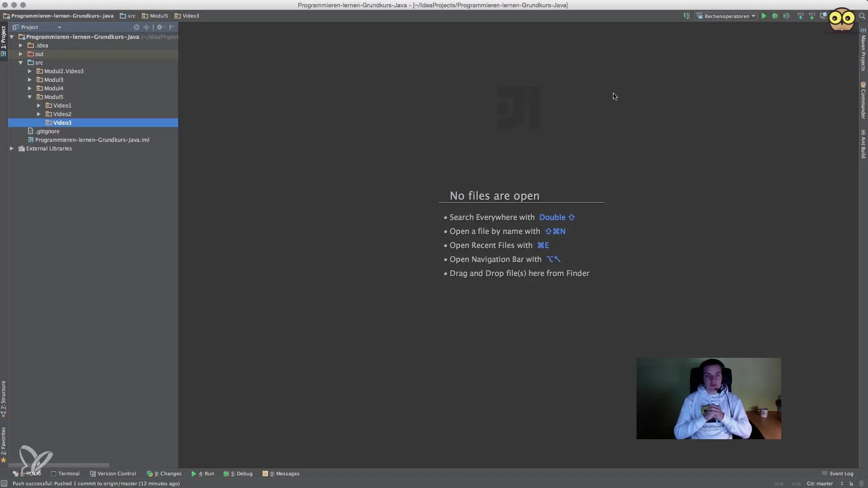Screen dimensions: 868x488
Task: Hide the Project tool window
Action: (172, 27)
